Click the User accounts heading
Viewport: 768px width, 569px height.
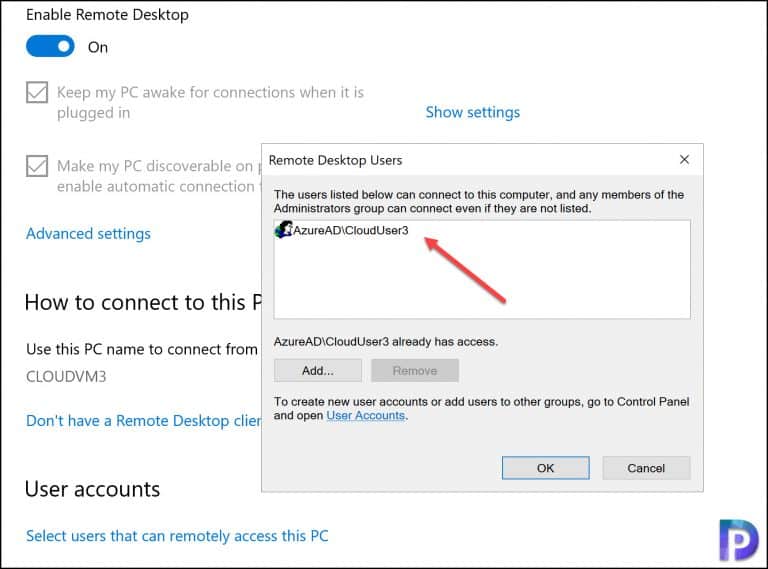pos(93,489)
